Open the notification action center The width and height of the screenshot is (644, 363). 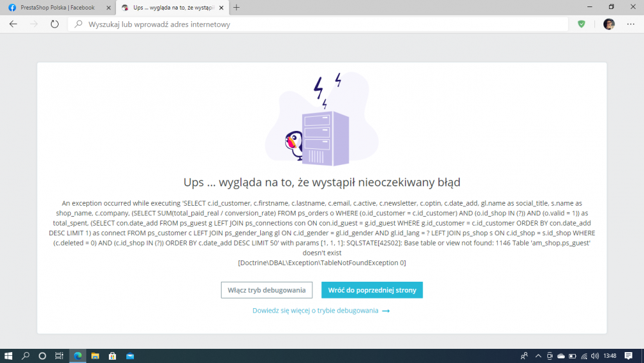pos(629,356)
